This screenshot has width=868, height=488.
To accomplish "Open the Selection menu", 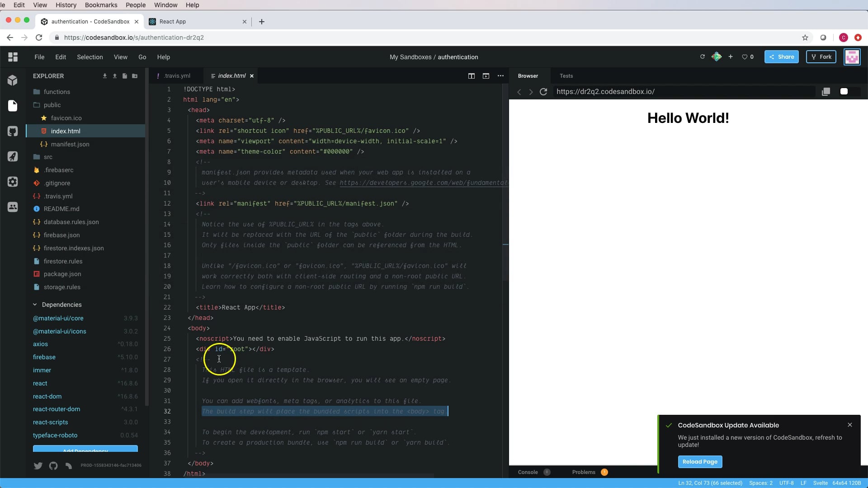I will tap(90, 57).
